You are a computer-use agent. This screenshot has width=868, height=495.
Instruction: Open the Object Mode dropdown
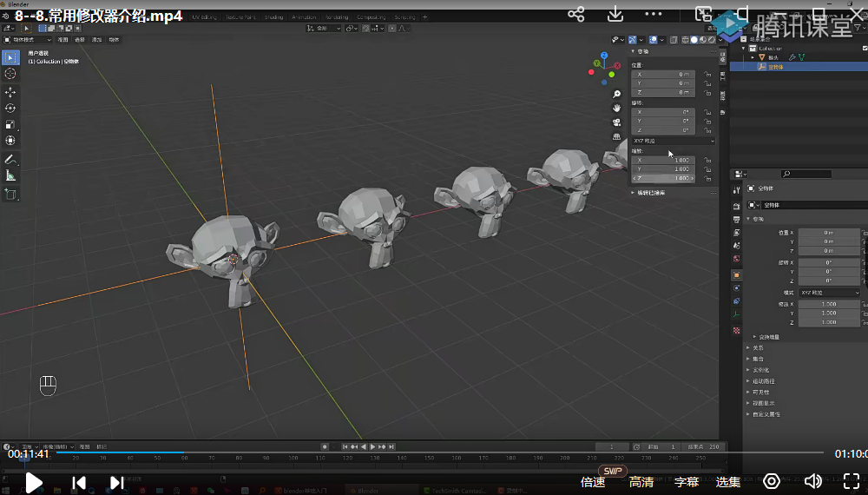[28, 40]
